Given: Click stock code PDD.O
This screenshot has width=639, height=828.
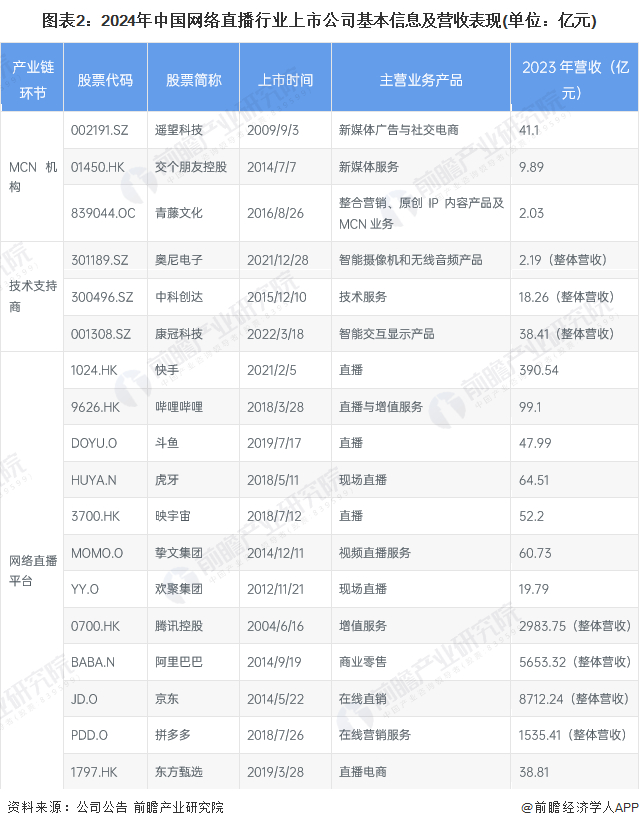Looking at the screenshot, I should (x=89, y=735).
